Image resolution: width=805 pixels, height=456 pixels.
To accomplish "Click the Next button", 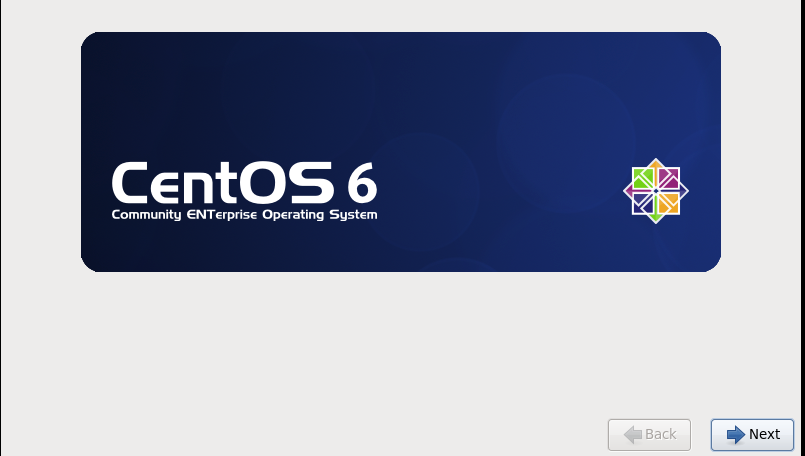I will [752, 434].
